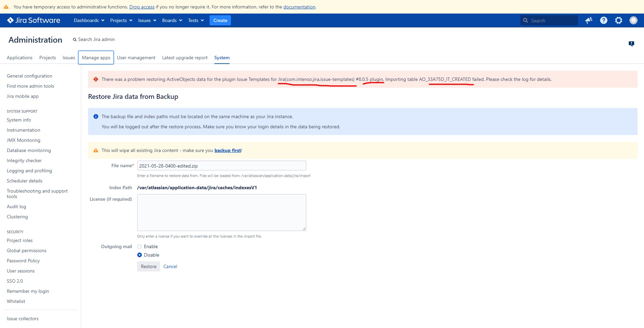This screenshot has height=328, width=644.
Task: Open the user profile avatar
Action: 634,20
